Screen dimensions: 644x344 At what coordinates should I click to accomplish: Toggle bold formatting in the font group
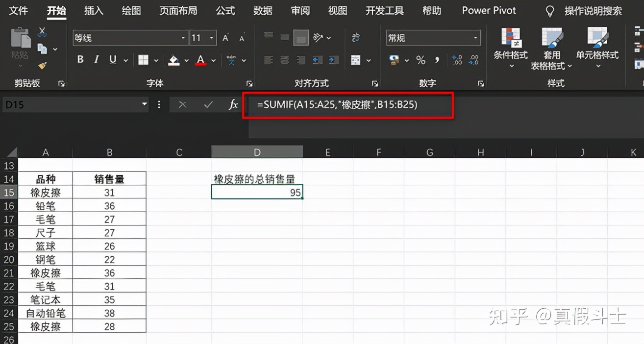point(80,59)
